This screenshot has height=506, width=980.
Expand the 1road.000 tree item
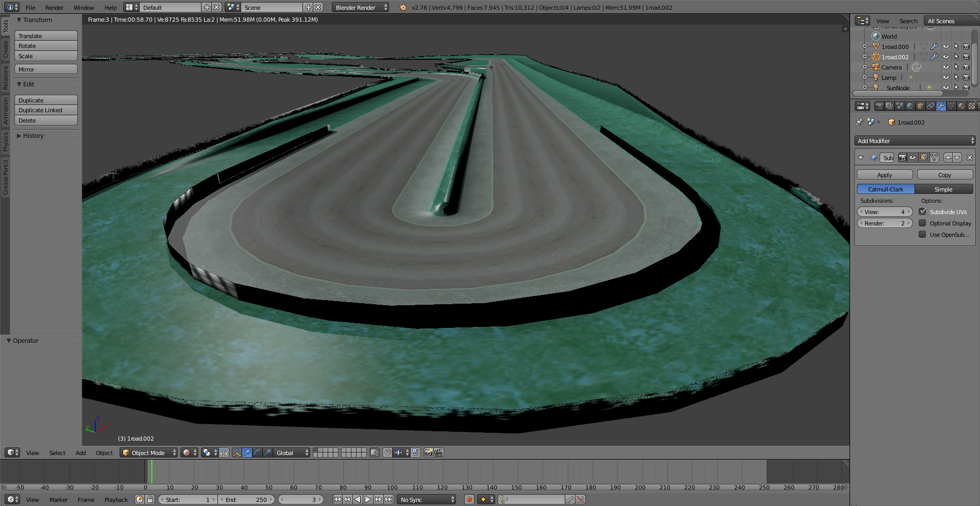pos(865,46)
